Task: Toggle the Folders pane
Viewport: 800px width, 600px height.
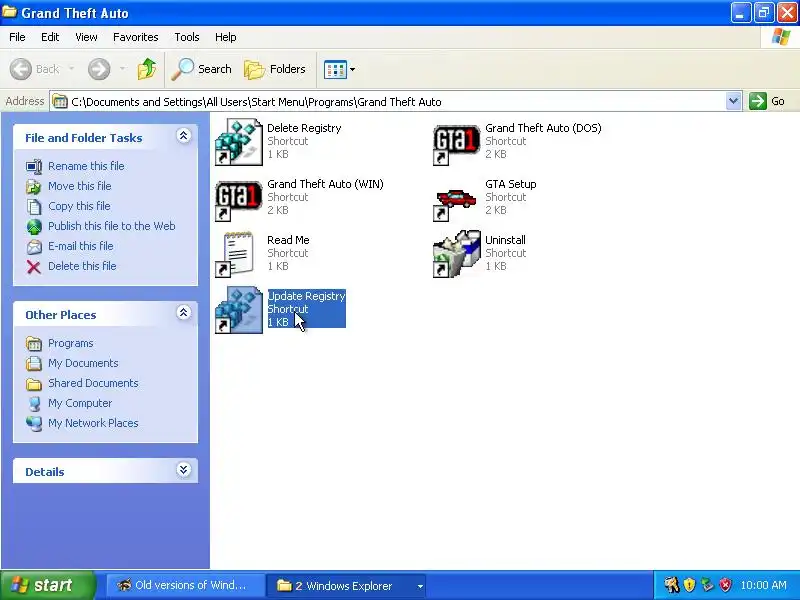Action: click(x=276, y=69)
